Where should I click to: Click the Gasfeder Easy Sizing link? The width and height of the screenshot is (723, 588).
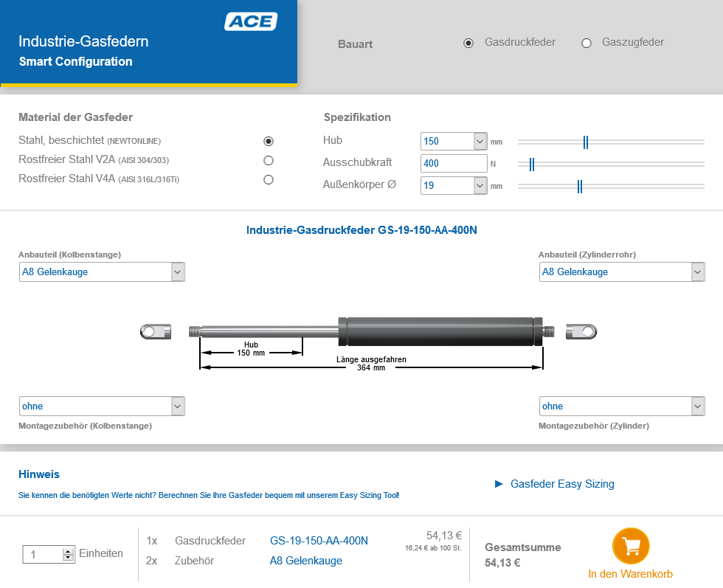(562, 484)
